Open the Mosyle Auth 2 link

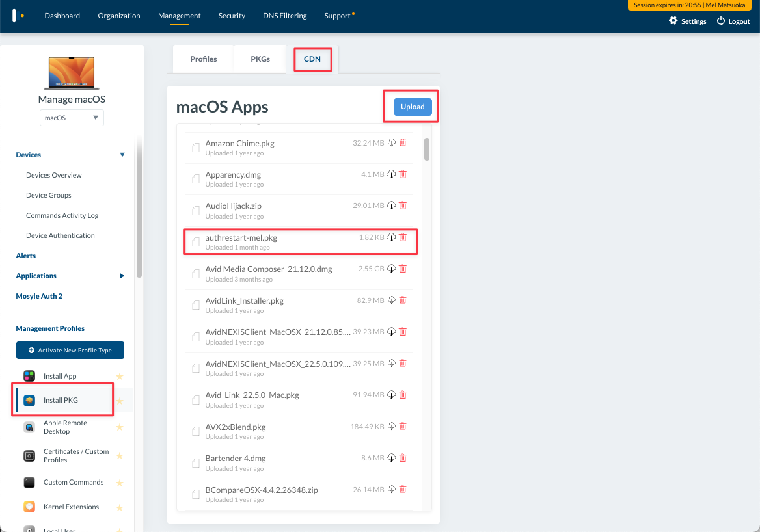coord(39,296)
